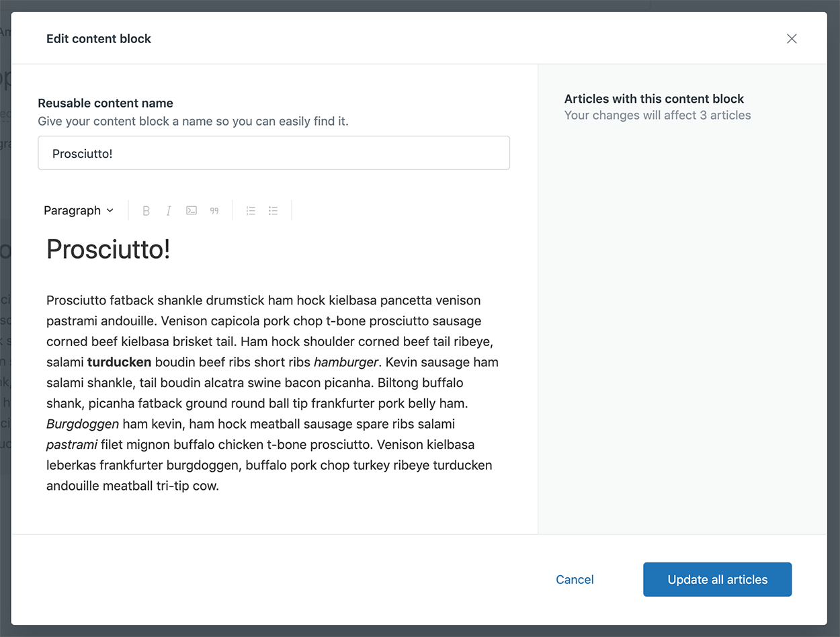
Task: Click the Articles with this content block heading
Action: [655, 99]
